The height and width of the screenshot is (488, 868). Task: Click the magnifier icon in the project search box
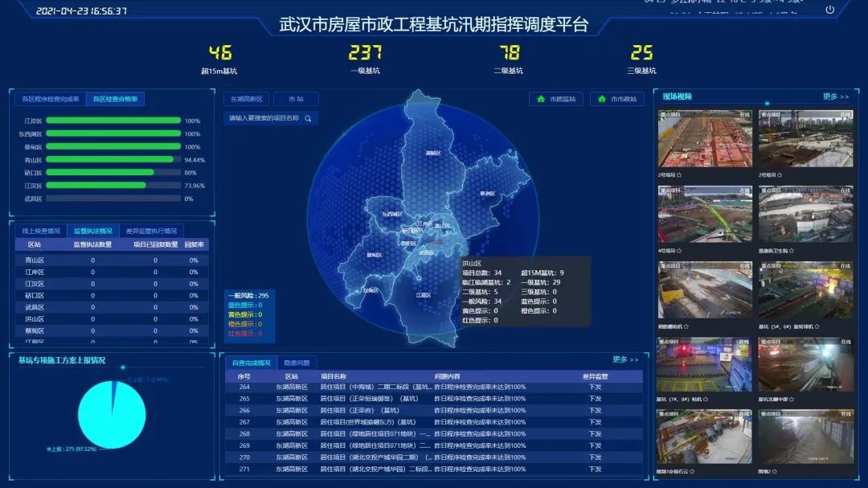308,118
